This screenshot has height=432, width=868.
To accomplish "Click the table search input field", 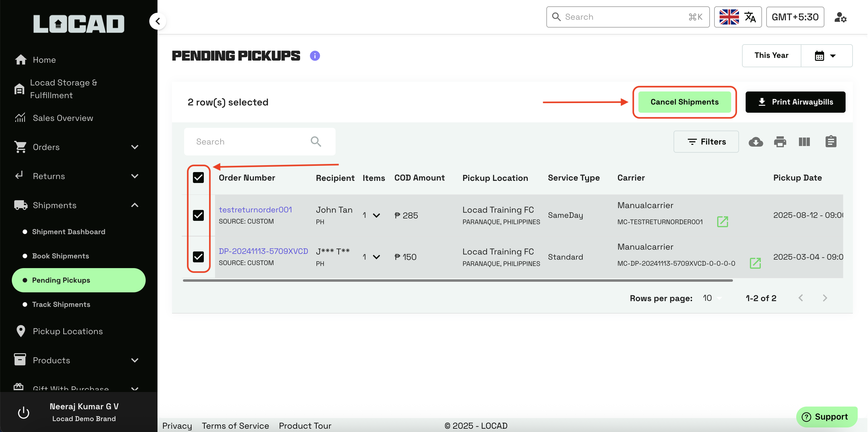I will point(249,142).
